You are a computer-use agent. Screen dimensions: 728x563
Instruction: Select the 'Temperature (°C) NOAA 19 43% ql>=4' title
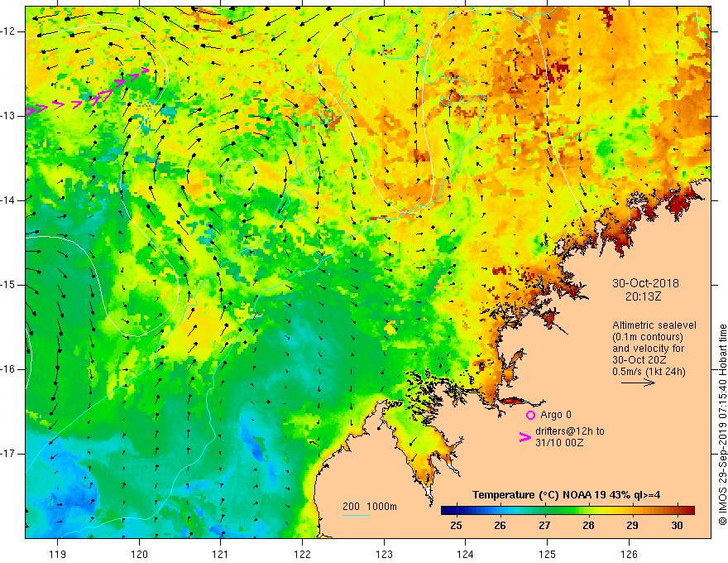[566, 495]
